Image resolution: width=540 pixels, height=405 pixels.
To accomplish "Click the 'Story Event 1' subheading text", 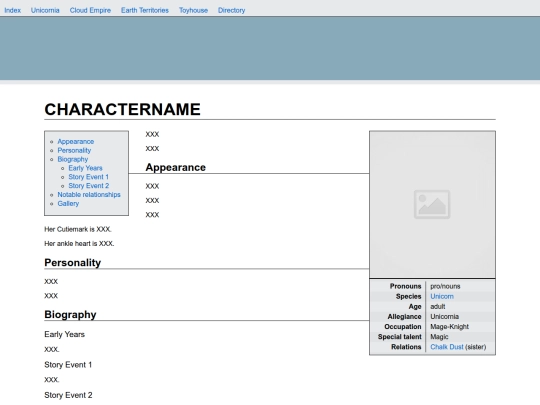I will [x=68, y=365].
